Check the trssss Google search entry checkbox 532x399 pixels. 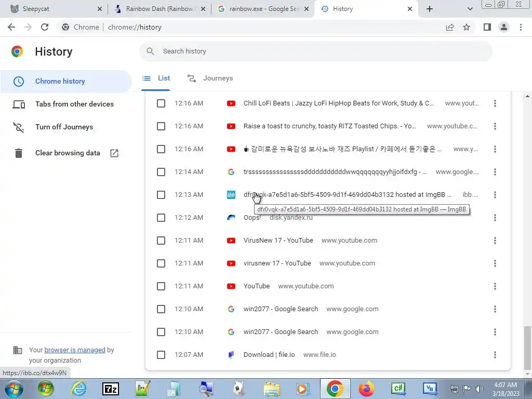[x=161, y=172]
